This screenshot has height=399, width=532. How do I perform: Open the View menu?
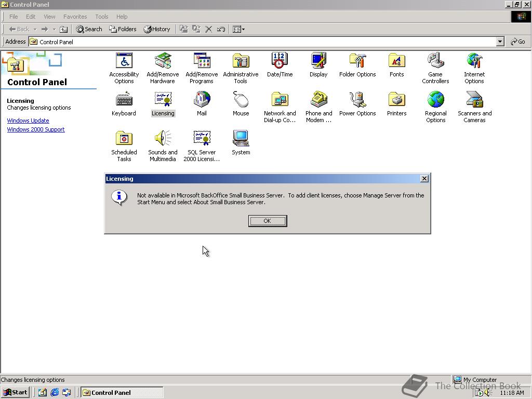point(49,17)
